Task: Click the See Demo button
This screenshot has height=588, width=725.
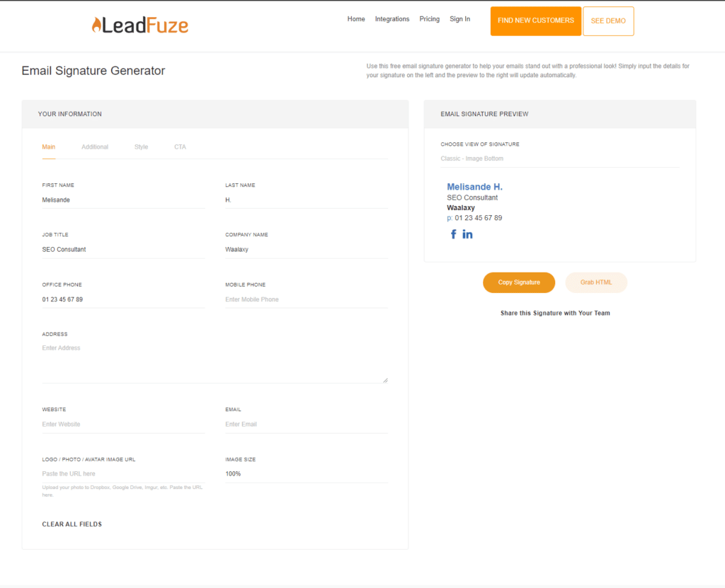Action: pyautogui.click(x=608, y=21)
